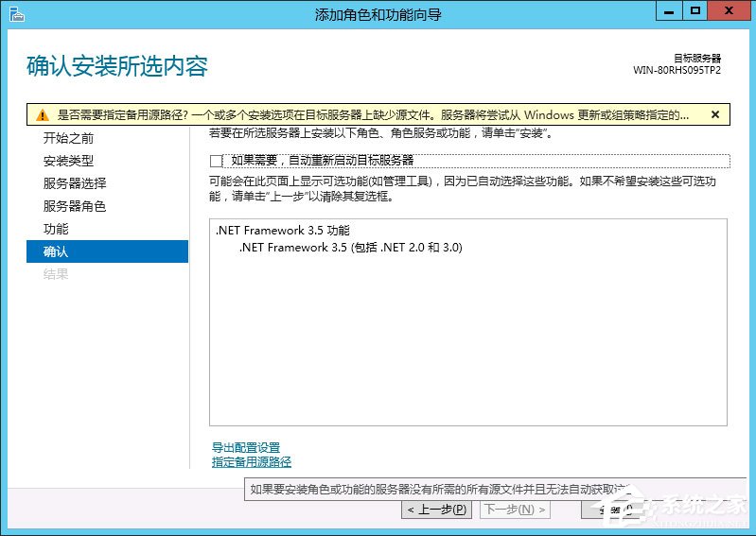The width and height of the screenshot is (756, 536).
Task: Enable automatic restart of target server checkbox
Action: pos(217,161)
